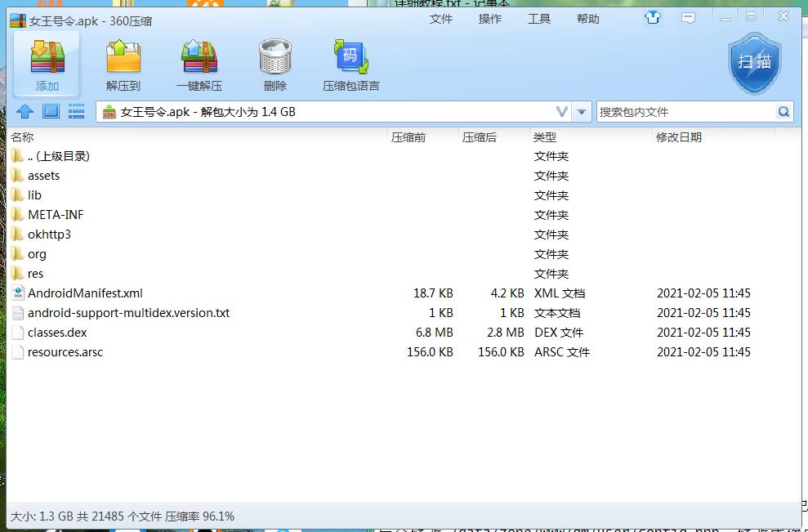The image size is (808, 532).
Task: Click the search-in-archive input field
Action: [x=685, y=112]
